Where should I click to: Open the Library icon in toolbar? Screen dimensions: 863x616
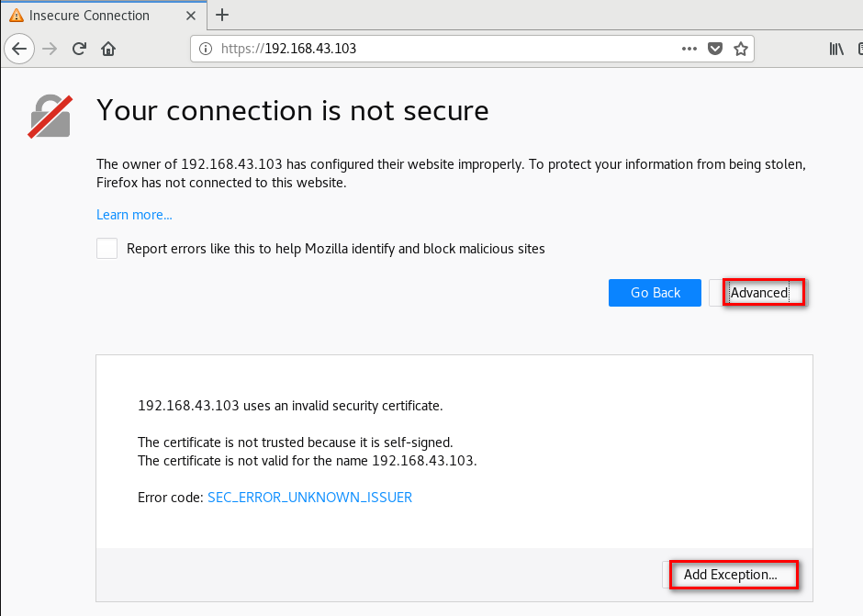pos(836,49)
